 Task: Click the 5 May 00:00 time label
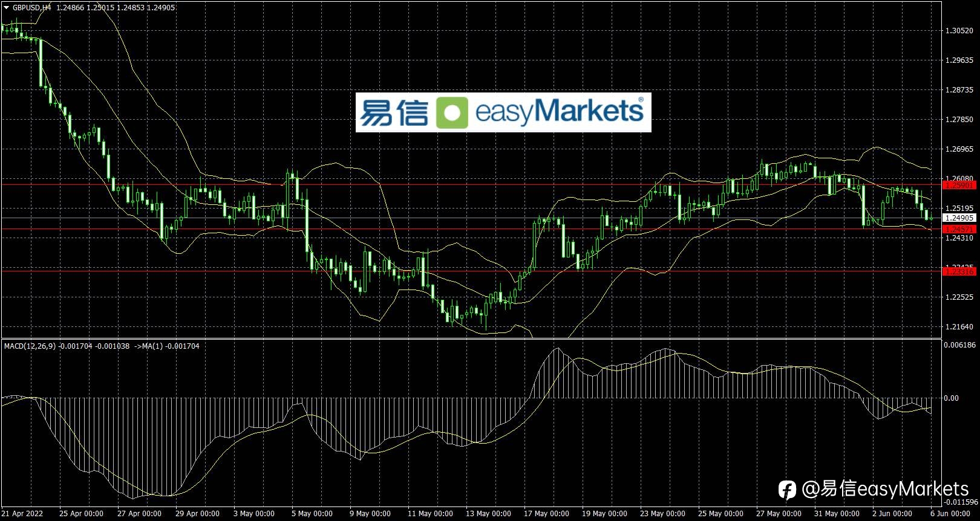312,514
